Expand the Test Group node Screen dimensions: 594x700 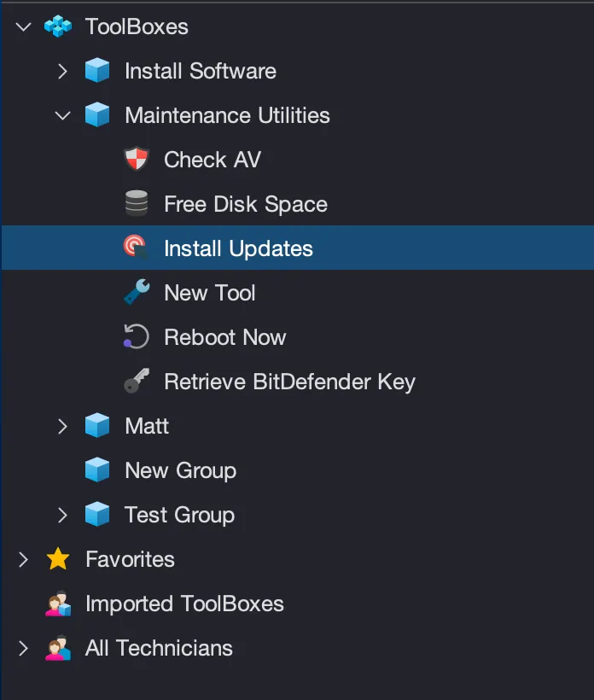[61, 515]
